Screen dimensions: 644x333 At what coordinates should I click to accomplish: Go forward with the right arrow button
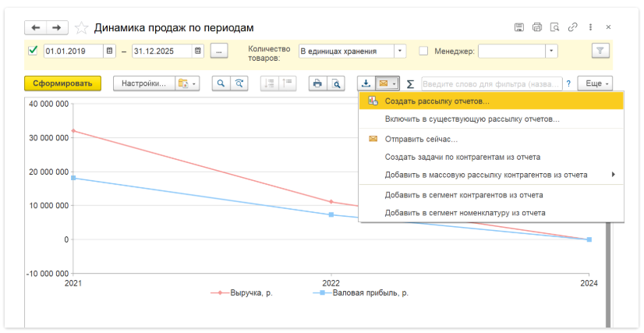pyautogui.click(x=57, y=28)
